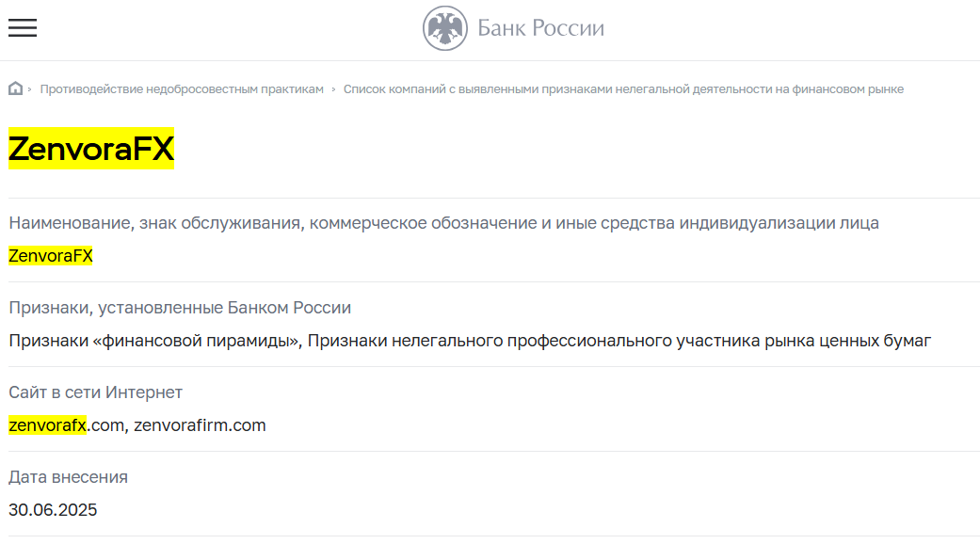Image resolution: width=980 pixels, height=560 pixels.
Task: Open 'Противодействие недобросовестным практикам' breadcrumb
Action: tap(182, 89)
